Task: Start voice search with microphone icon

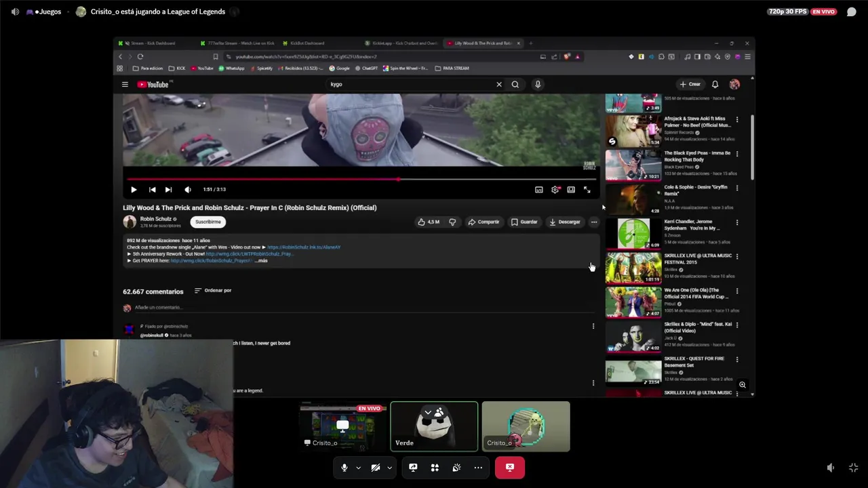Action: (538, 84)
